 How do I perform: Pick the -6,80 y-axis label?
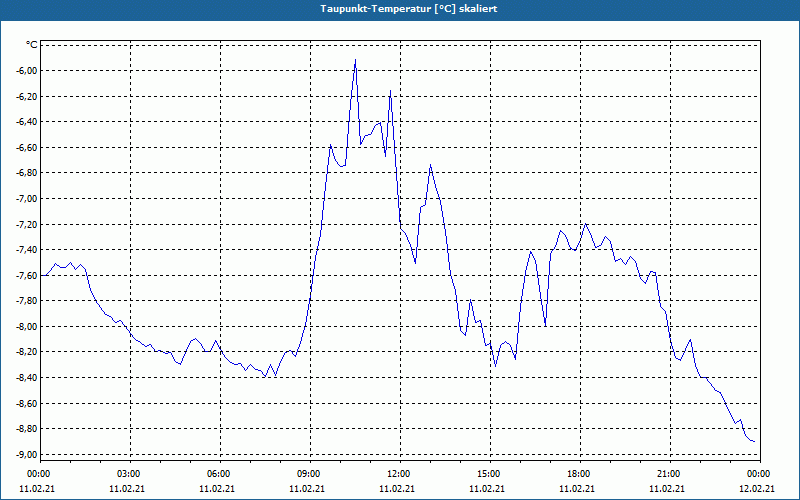[27, 173]
